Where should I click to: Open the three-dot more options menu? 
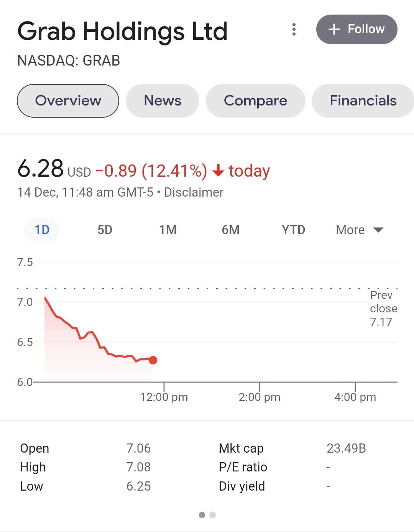pyautogui.click(x=294, y=30)
